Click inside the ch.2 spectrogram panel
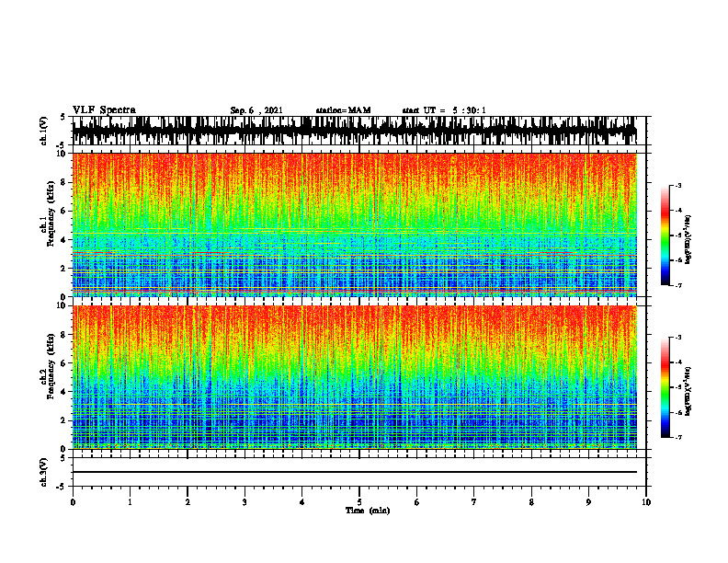728x563 pixels. (354, 377)
